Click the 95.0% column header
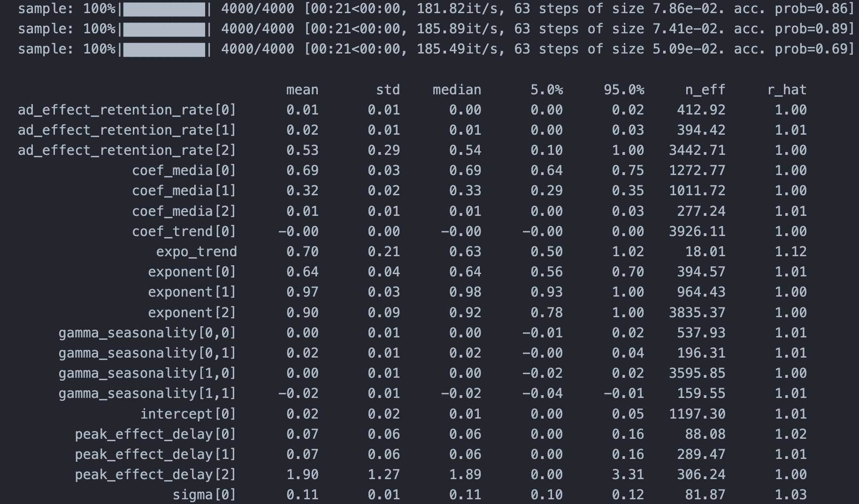Image resolution: width=859 pixels, height=504 pixels. (624, 90)
